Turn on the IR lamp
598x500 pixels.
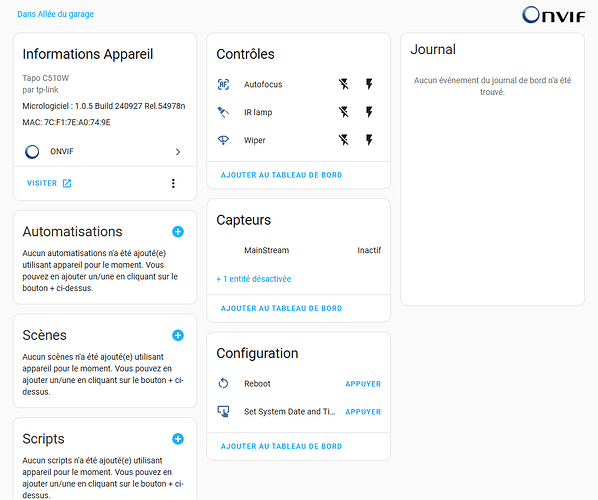369,112
